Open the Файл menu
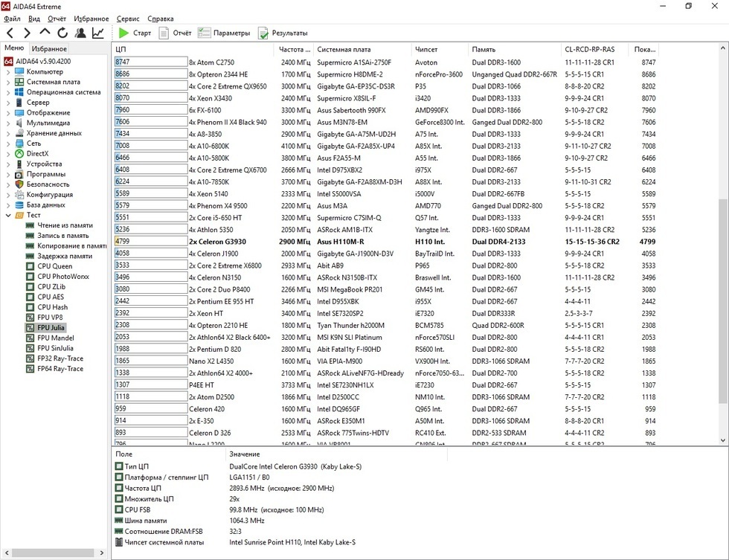The height and width of the screenshot is (560, 729). tap(12, 19)
